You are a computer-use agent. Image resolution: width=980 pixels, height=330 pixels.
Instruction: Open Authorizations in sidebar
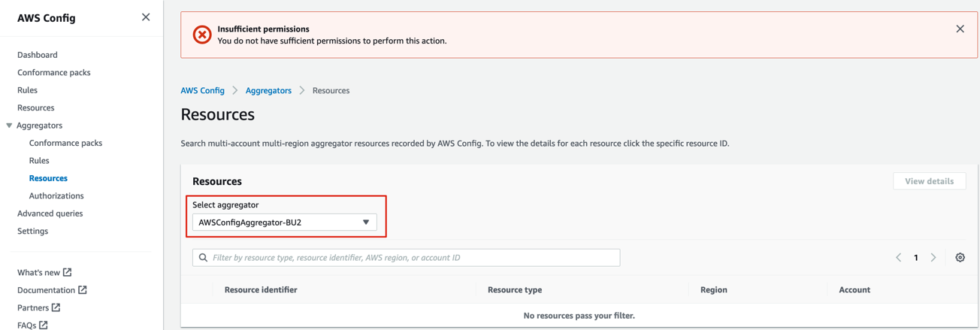pyautogui.click(x=56, y=195)
